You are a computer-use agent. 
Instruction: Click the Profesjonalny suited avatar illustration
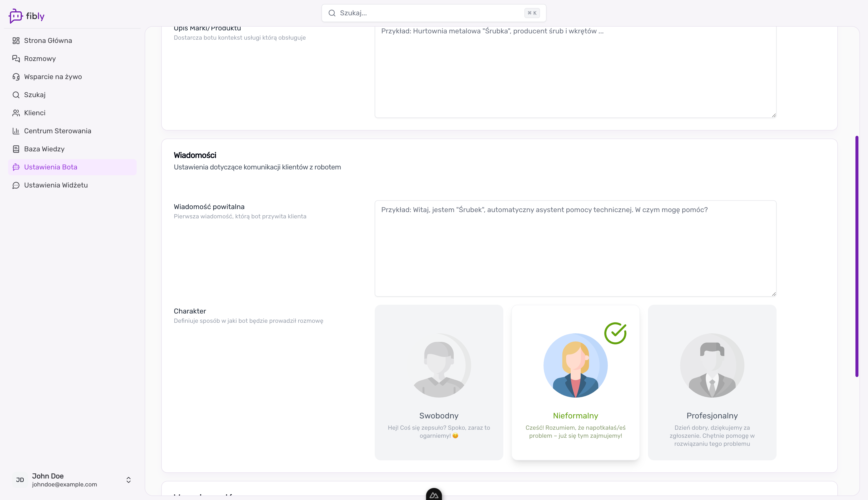pyautogui.click(x=712, y=365)
